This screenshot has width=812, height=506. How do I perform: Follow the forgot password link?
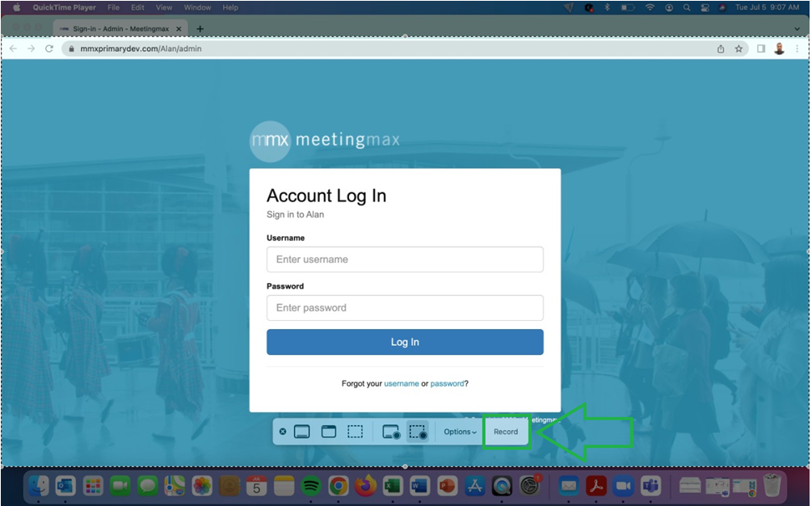[447, 384]
